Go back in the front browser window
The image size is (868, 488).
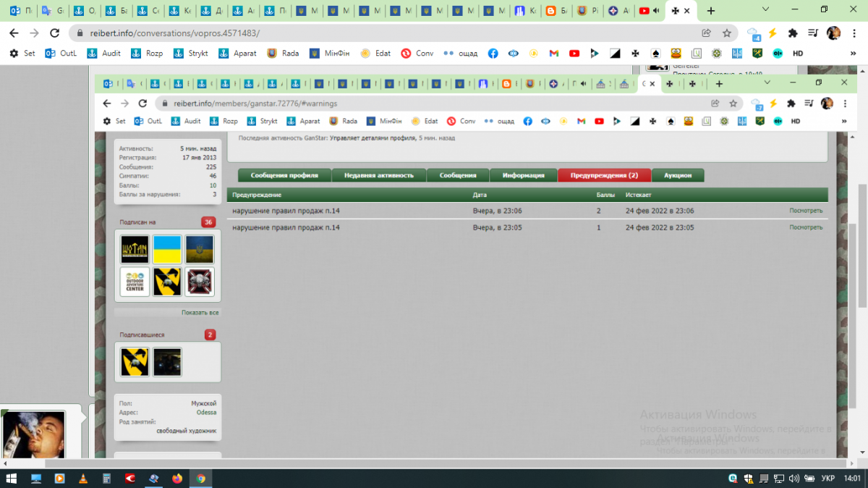(107, 104)
